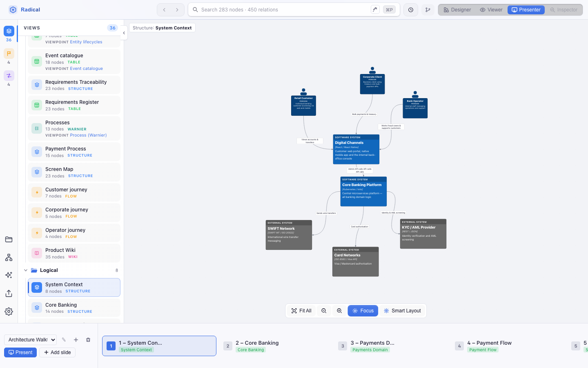Image resolution: width=588 pixels, height=368 pixels.
Task: Rename walkthrough with pencil icon
Action: pos(64,340)
